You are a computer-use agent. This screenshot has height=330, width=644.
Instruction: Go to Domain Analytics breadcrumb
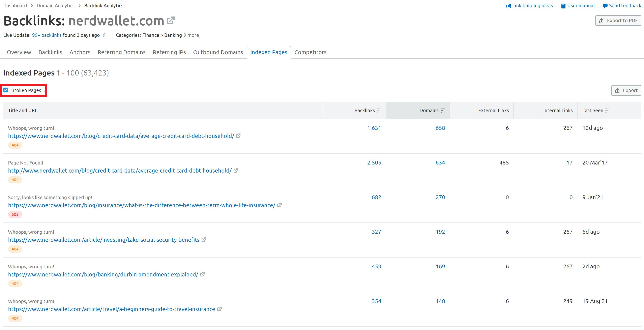point(56,5)
